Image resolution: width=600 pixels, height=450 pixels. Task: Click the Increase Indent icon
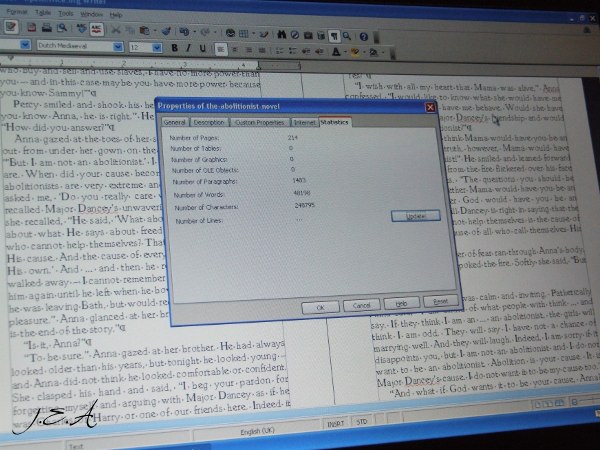click(x=319, y=51)
